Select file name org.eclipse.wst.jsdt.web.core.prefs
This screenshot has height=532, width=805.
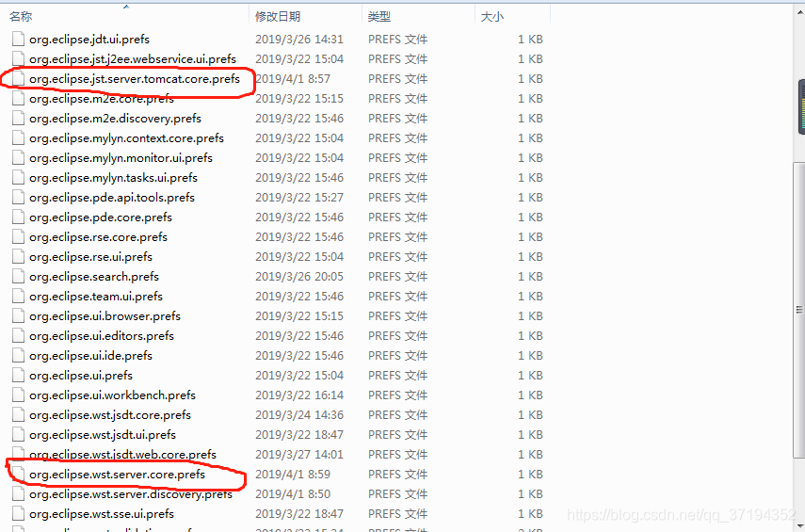coord(122,455)
